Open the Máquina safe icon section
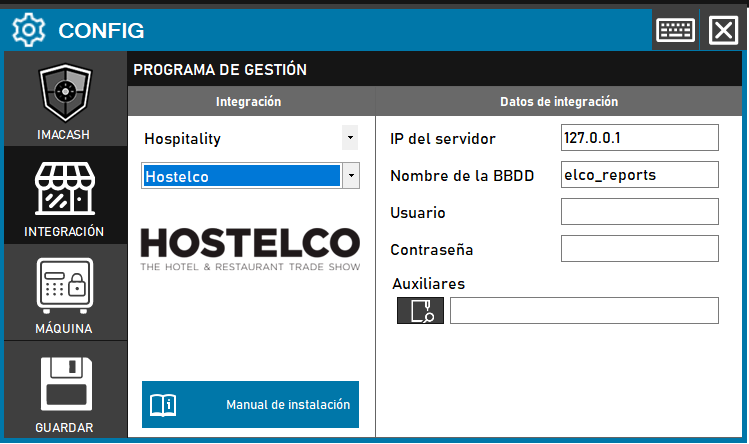The height and width of the screenshot is (444, 749). [65, 287]
